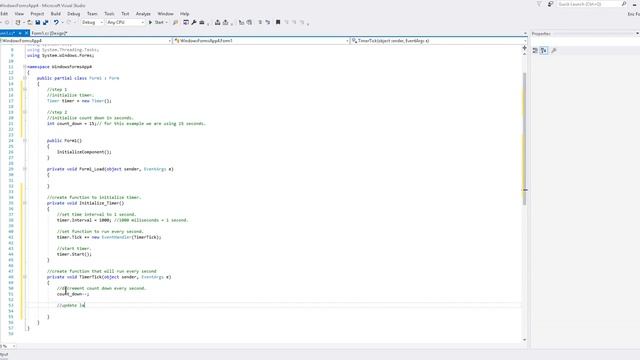Switch to the Form1.cs [Design] tab

point(49,33)
